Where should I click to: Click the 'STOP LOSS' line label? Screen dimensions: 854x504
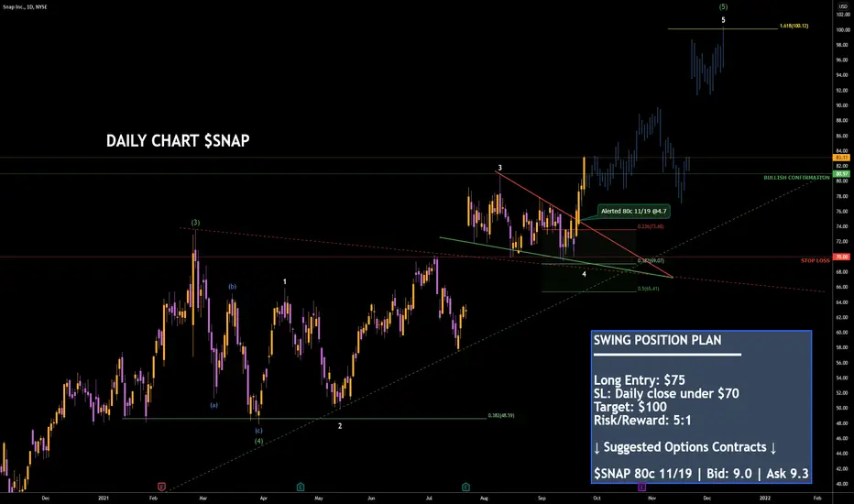[x=815, y=260]
